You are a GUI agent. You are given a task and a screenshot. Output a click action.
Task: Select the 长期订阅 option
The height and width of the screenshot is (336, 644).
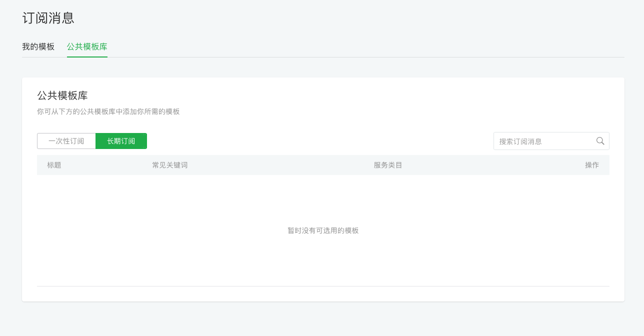121,141
